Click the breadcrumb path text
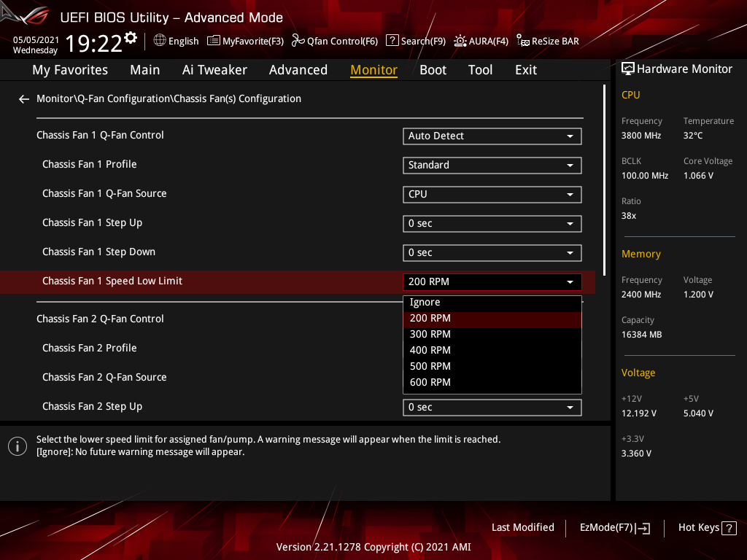747x560 pixels. (169, 98)
